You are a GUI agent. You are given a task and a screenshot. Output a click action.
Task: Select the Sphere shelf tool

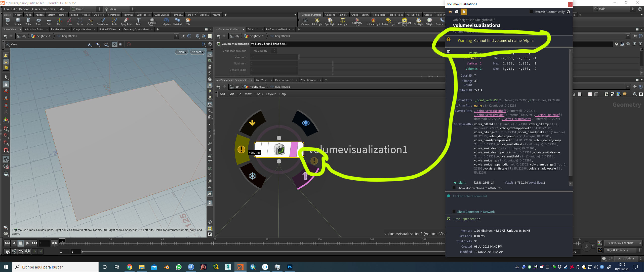18,21
